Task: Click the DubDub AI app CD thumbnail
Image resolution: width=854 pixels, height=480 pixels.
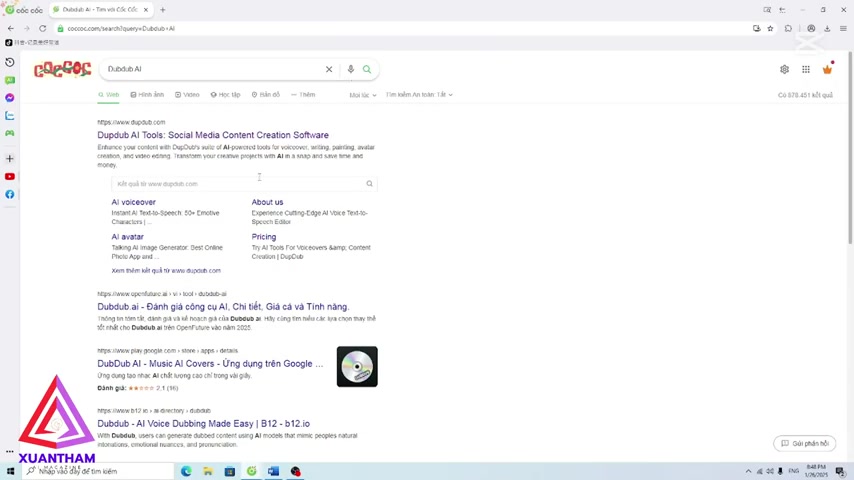Action: 357,367
